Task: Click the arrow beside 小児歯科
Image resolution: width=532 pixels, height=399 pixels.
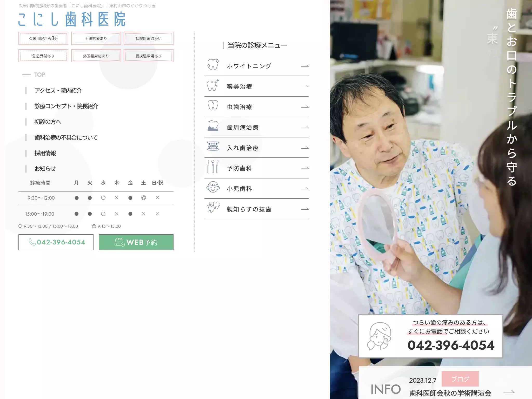Action: click(305, 189)
